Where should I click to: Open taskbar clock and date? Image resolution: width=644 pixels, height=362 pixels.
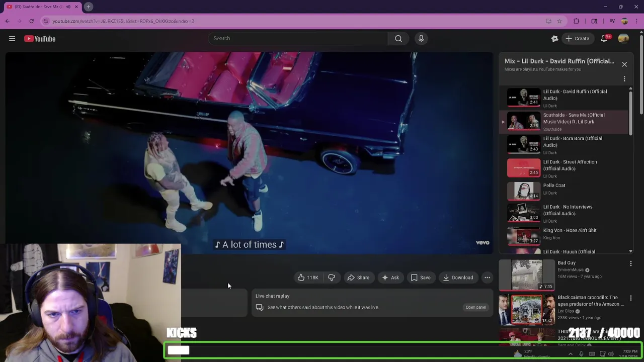629,354
